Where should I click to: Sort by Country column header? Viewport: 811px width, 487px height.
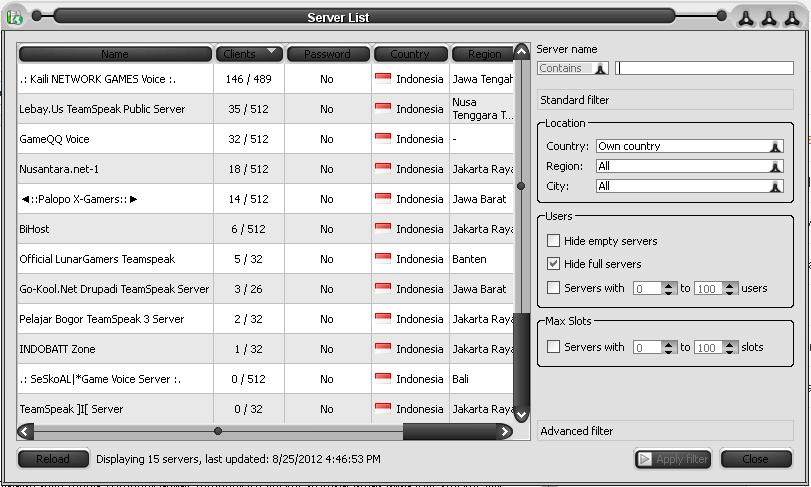[410, 54]
